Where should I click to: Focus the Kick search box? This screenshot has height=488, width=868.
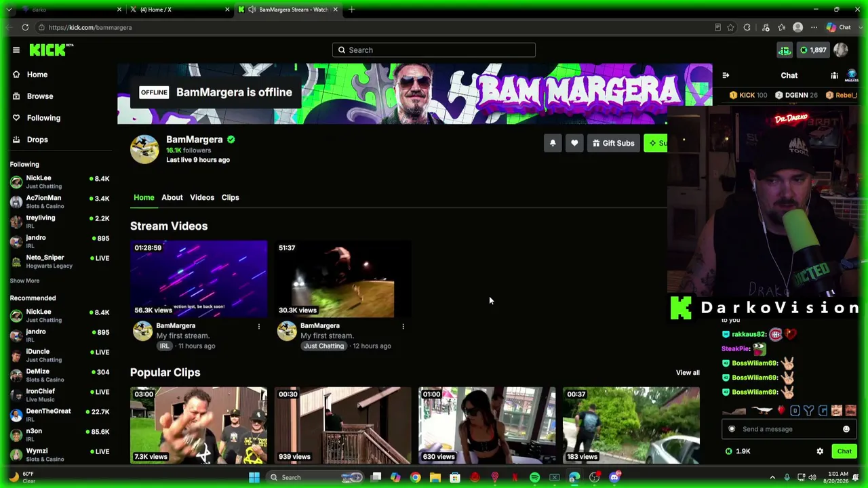434,50
